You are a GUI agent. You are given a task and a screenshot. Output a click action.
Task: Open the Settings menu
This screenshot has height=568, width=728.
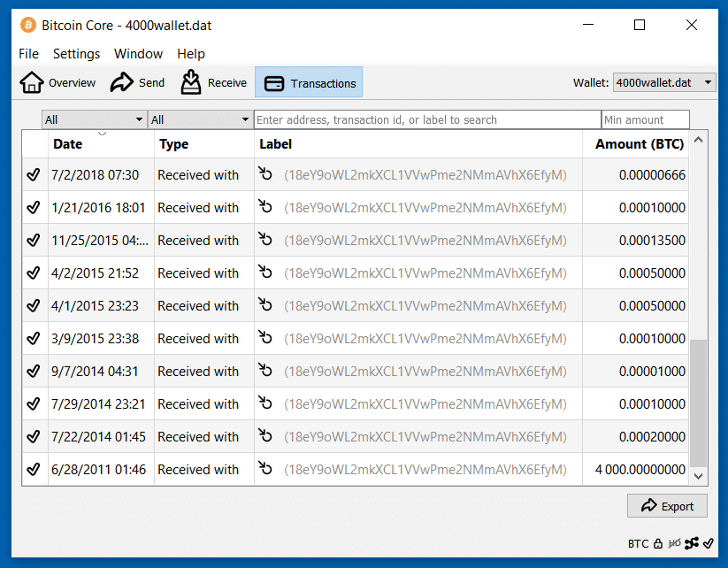(76, 54)
